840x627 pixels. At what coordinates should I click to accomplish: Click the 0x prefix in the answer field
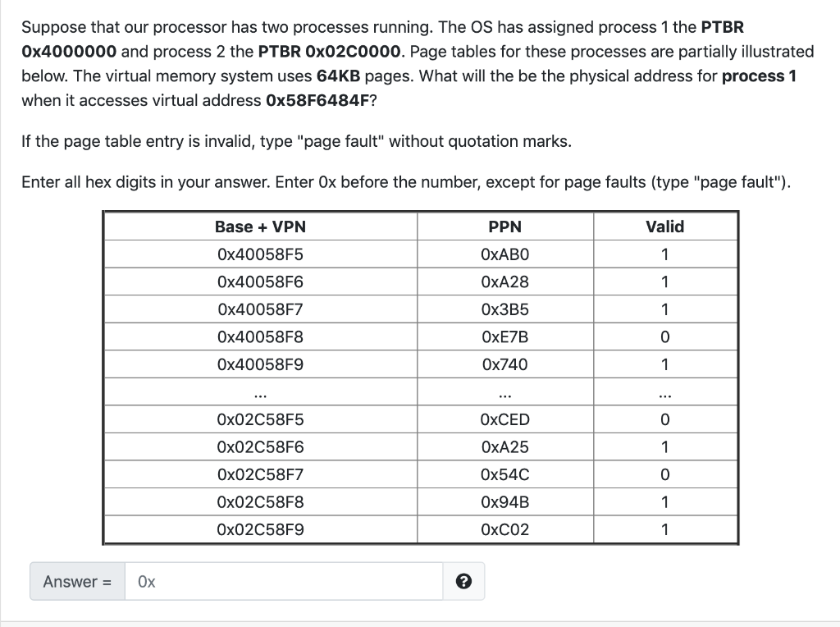pyautogui.click(x=147, y=580)
